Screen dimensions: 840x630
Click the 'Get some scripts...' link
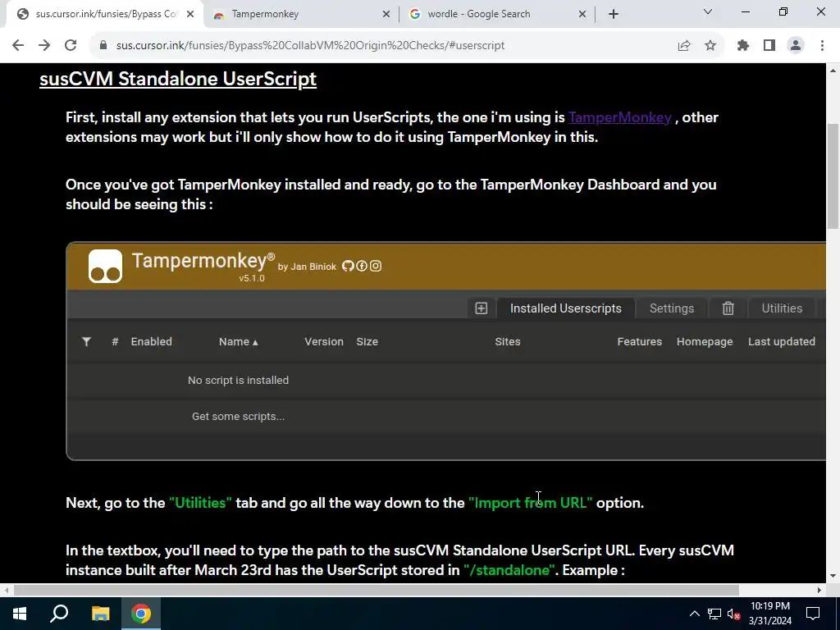pyautogui.click(x=239, y=417)
